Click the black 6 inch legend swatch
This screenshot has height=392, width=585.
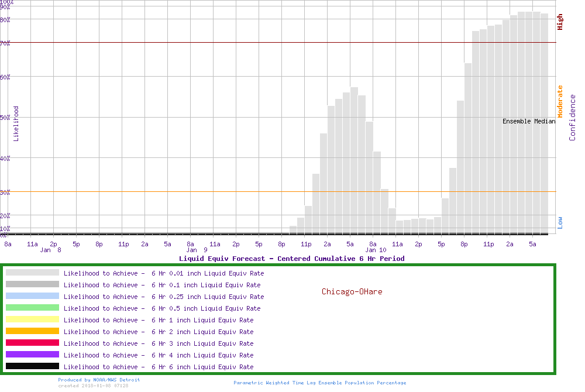point(32,366)
